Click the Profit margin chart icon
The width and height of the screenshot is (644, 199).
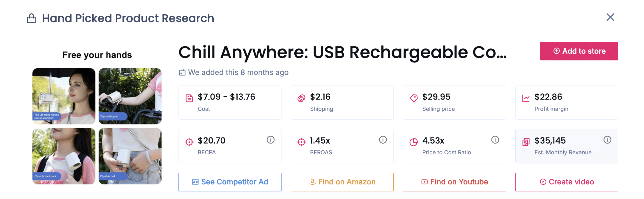coord(526,98)
